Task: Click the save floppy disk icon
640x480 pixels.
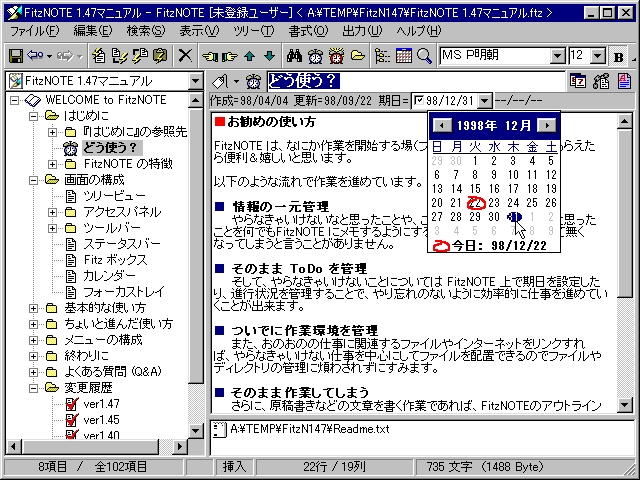Action: click(x=16, y=56)
